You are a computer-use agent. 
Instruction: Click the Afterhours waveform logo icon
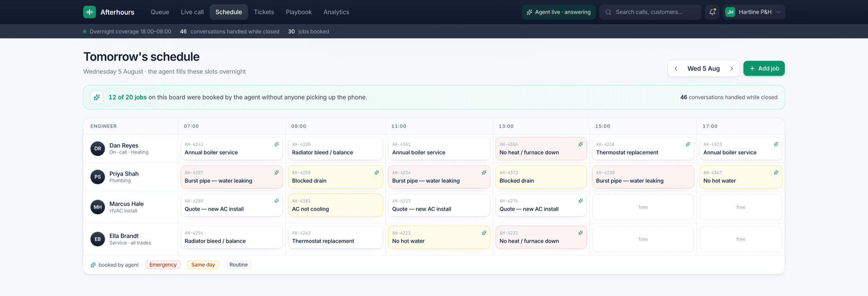pyautogui.click(x=90, y=12)
